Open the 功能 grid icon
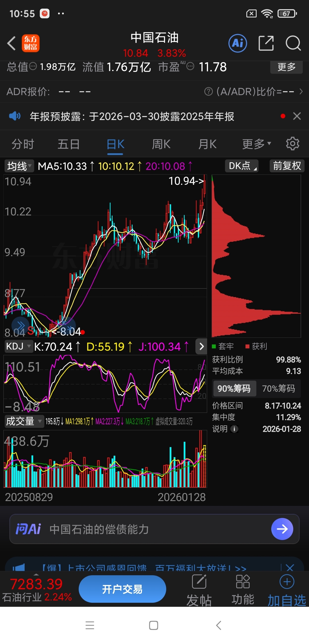 pyautogui.click(x=243, y=582)
